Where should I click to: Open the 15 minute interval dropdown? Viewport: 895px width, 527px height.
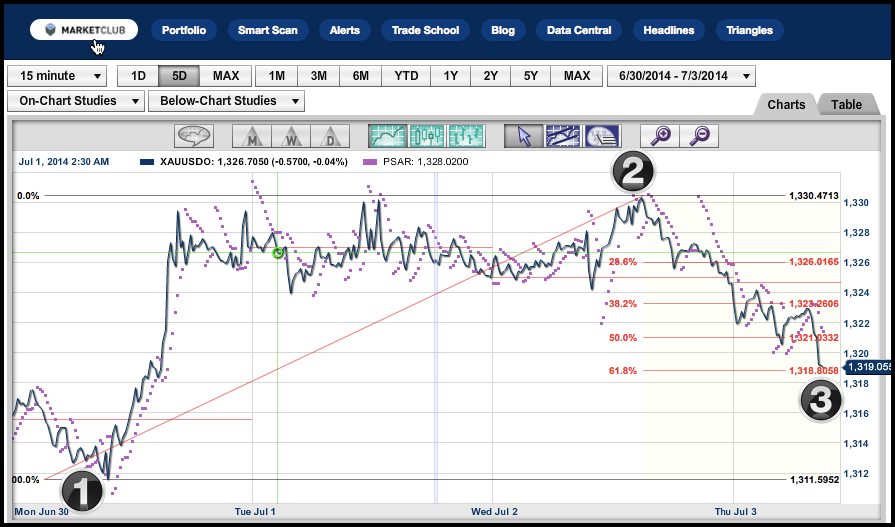57,76
